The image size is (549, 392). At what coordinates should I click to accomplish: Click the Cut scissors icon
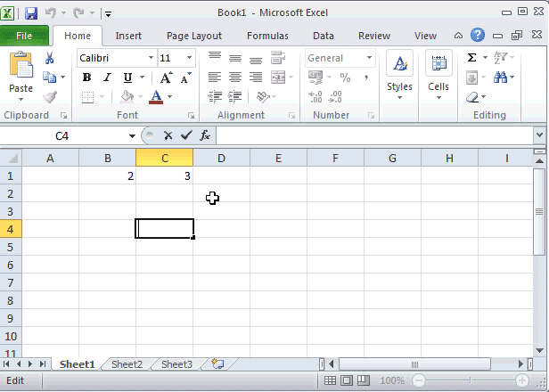coord(50,58)
